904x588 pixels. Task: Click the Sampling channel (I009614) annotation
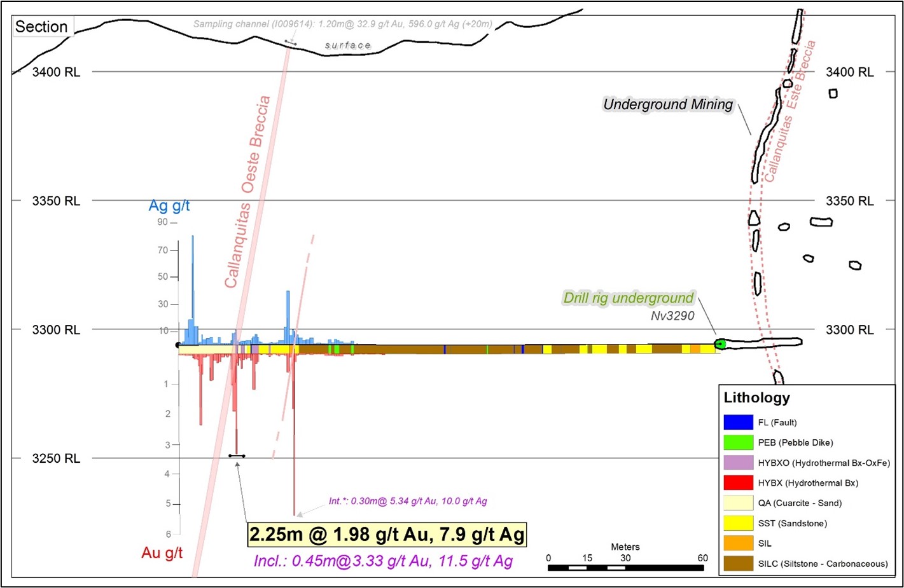point(342,24)
